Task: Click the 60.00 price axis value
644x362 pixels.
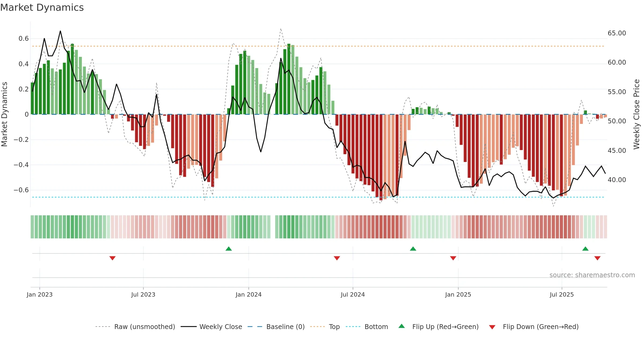Action: [x=617, y=62]
